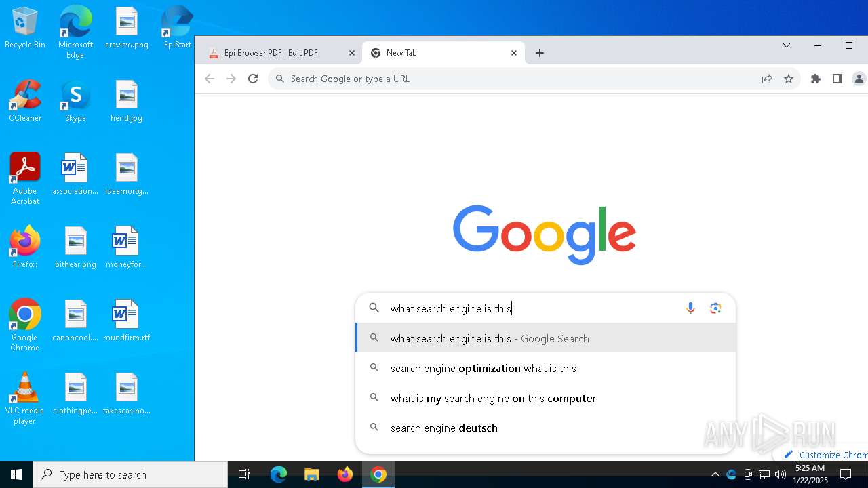The image size is (868, 488).
Task: Start voice search with microphone icon
Action: pos(690,308)
